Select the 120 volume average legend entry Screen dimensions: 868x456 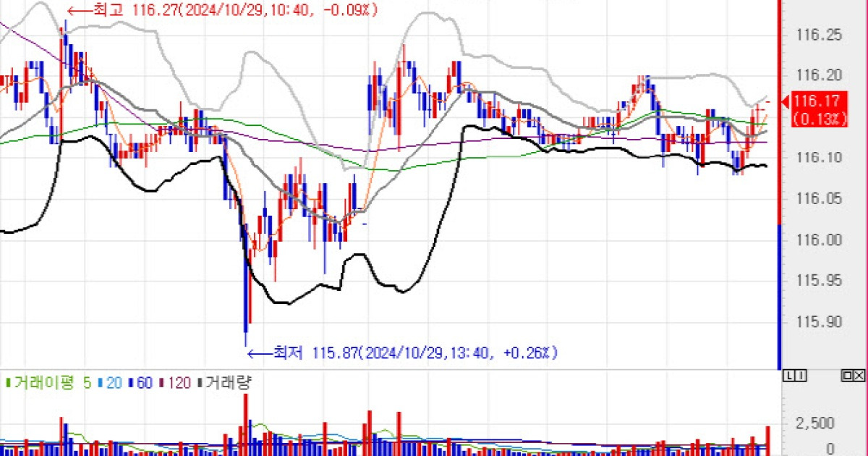(x=175, y=382)
